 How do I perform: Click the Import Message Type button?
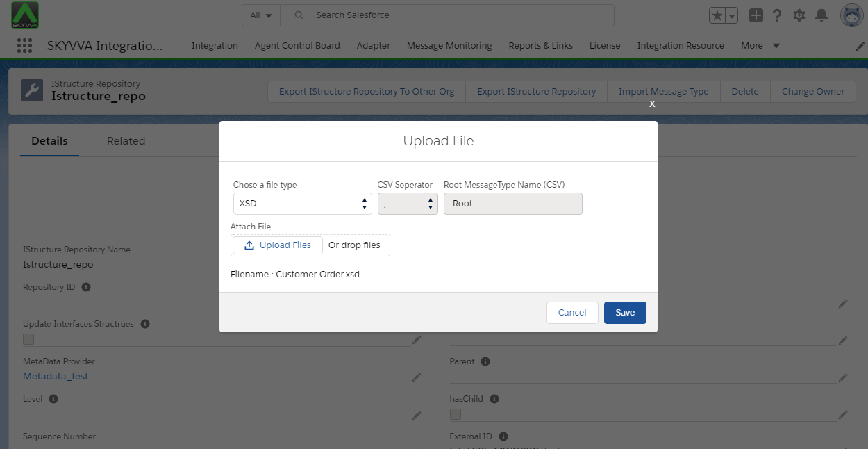664,92
